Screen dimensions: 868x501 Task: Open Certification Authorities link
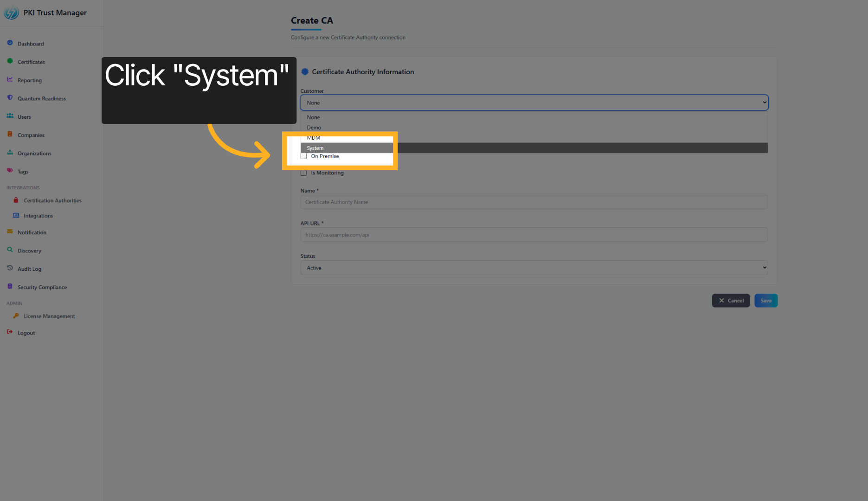[x=52, y=200]
